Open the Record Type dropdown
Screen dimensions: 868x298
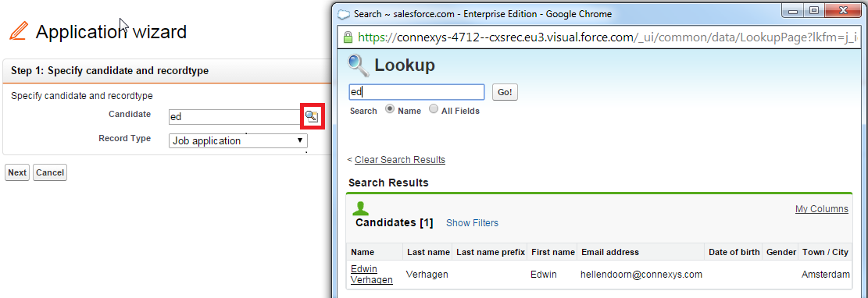click(238, 140)
